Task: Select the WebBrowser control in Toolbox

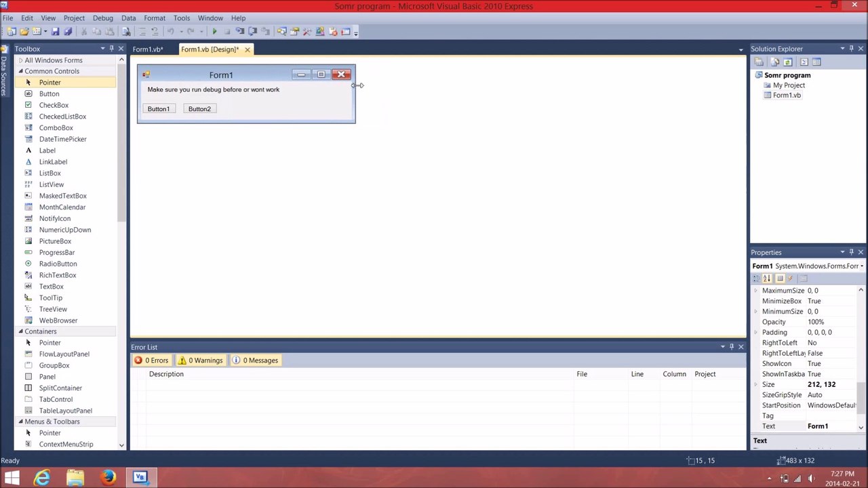Action: [58, 321]
